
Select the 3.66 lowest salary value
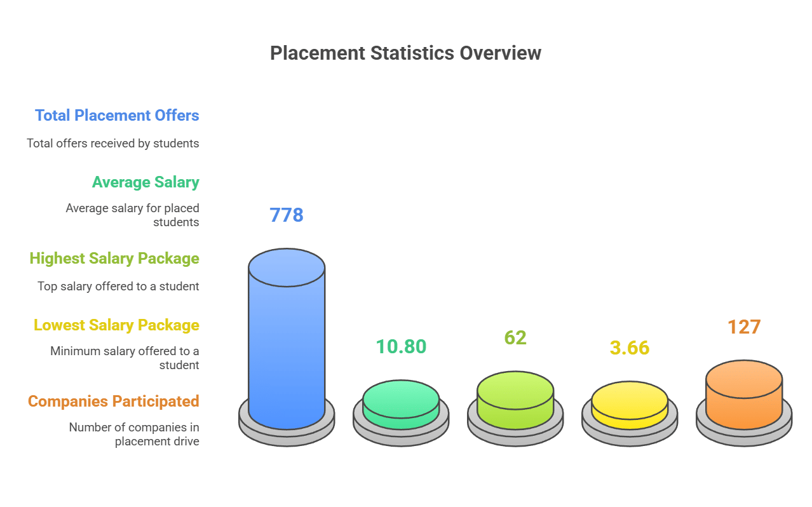point(629,348)
